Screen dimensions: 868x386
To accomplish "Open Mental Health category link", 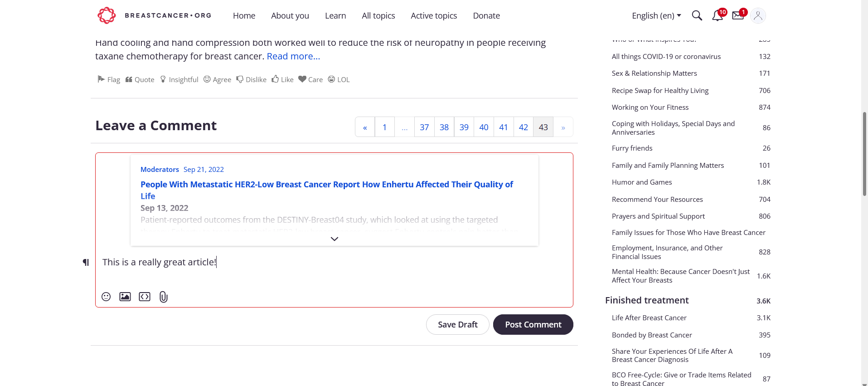I will 681,276.
